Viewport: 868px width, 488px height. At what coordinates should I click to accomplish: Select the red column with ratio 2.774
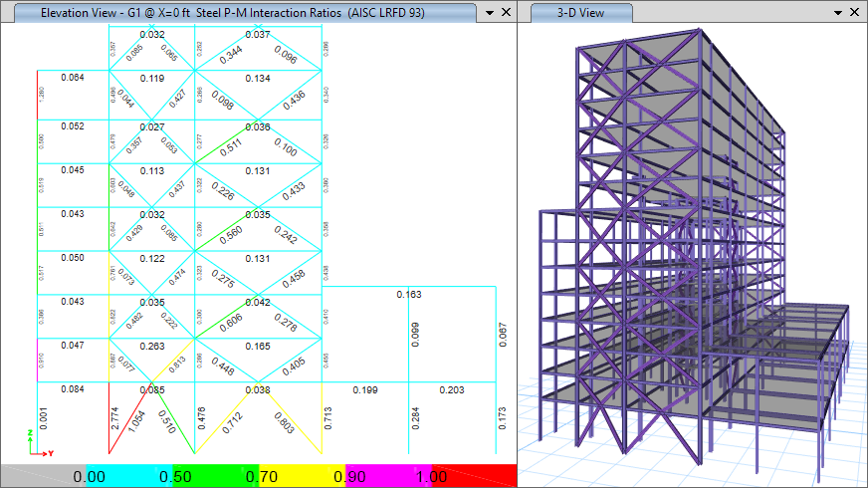[x=108, y=418]
